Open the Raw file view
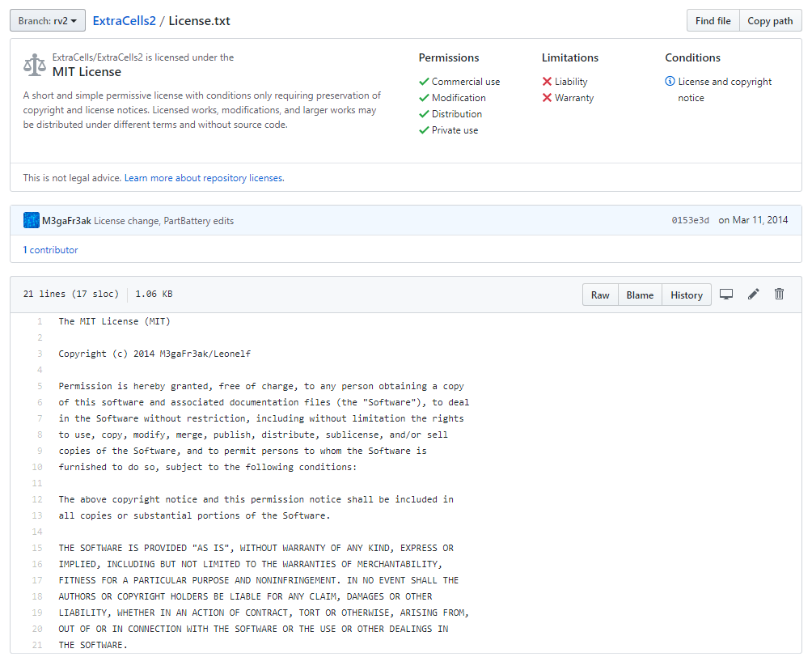The height and width of the screenshot is (670, 812). click(600, 295)
